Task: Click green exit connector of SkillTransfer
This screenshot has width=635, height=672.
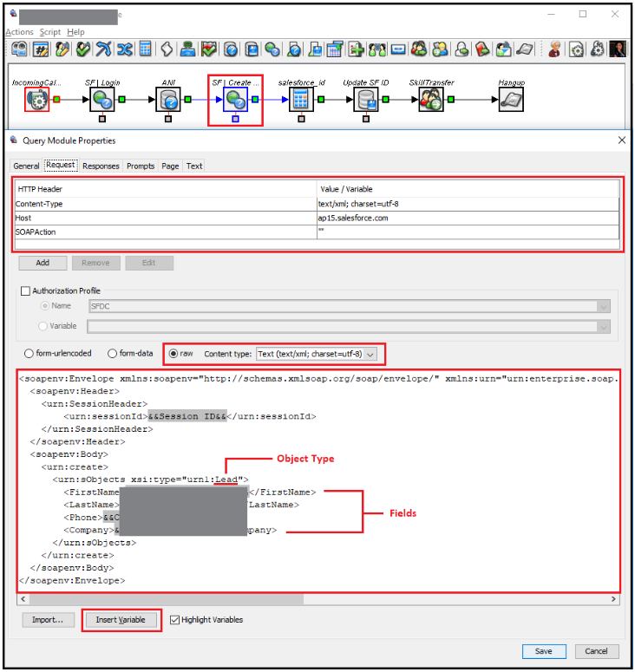Action: (x=450, y=100)
